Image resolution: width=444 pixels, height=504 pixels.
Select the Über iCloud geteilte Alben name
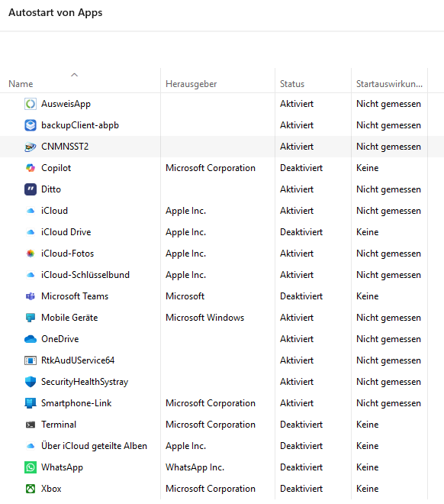[94, 446]
